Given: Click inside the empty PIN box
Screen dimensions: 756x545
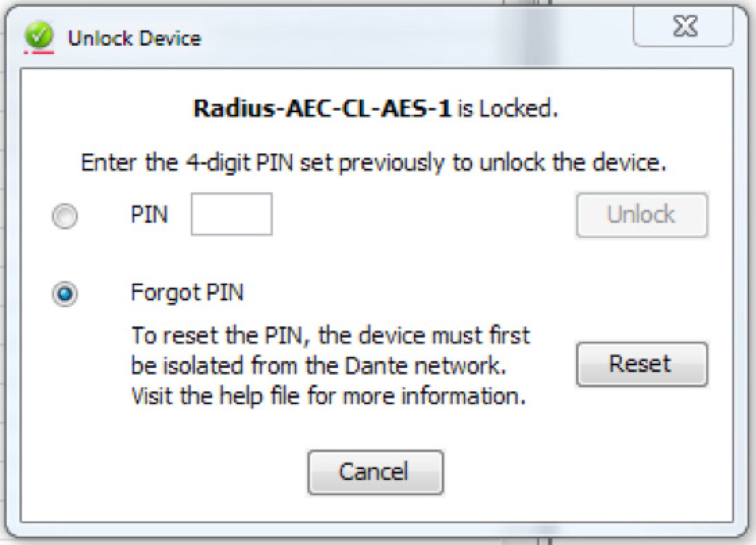Looking at the screenshot, I should coord(232,214).
